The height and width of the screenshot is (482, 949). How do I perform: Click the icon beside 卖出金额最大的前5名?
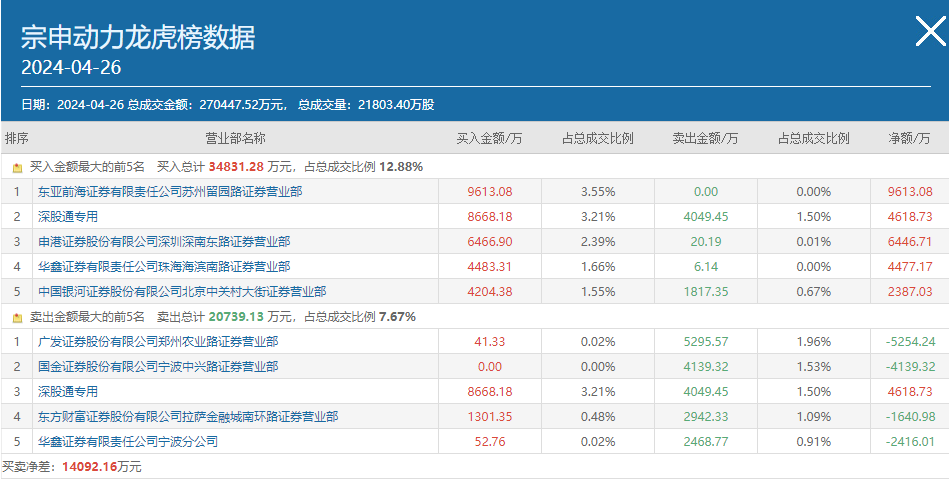pos(18,317)
